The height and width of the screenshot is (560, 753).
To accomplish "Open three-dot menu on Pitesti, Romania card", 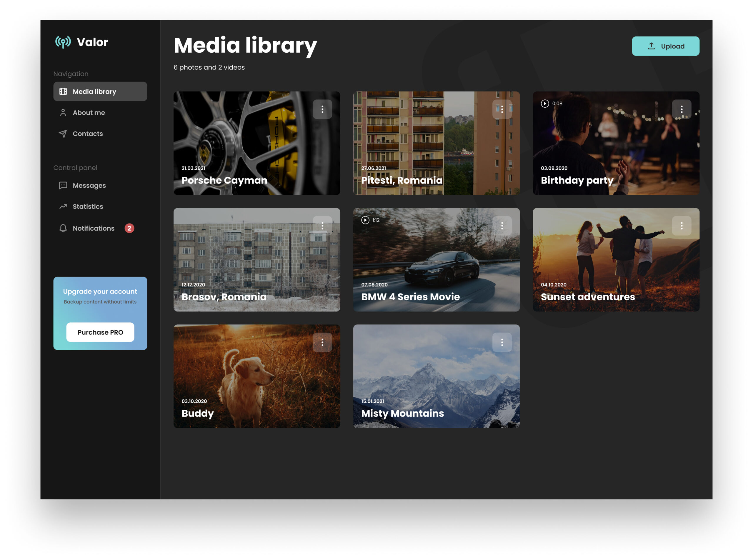I will pyautogui.click(x=502, y=109).
